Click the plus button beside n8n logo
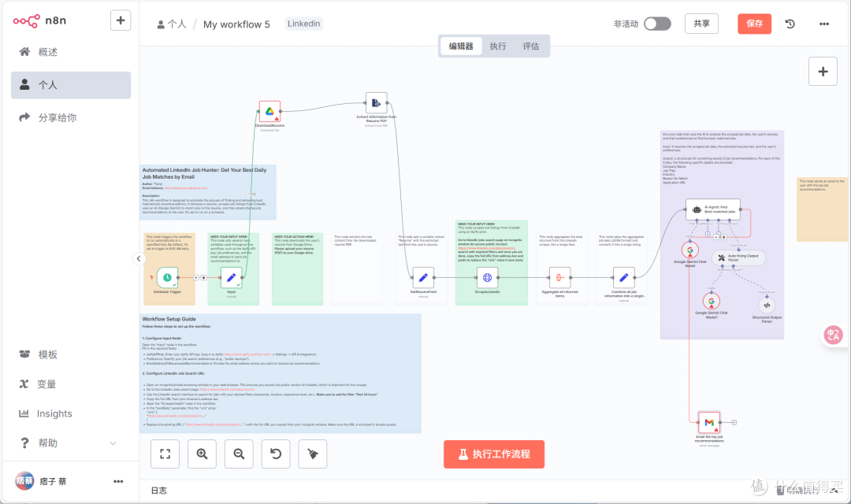Image resolution: width=851 pixels, height=504 pixels. (x=121, y=20)
